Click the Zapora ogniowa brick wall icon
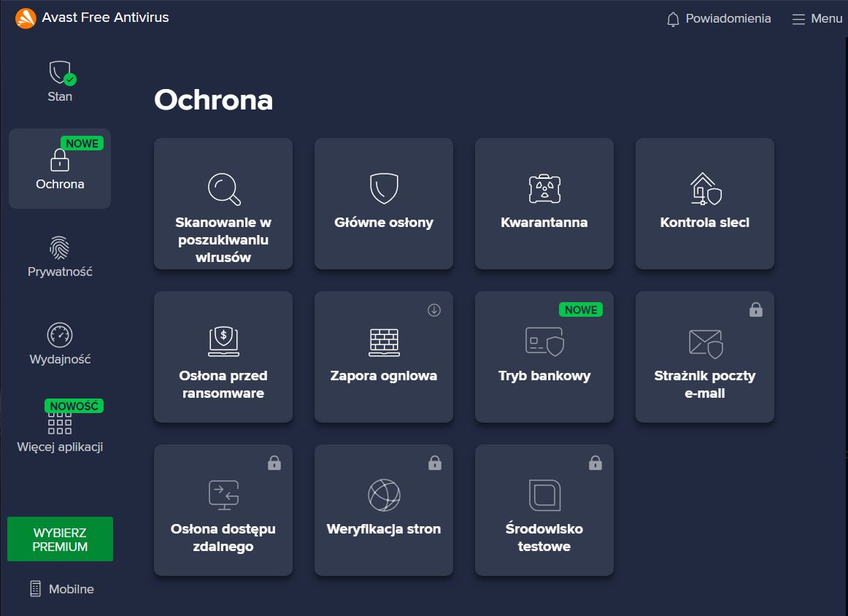The width and height of the screenshot is (848, 616). pyautogui.click(x=384, y=342)
